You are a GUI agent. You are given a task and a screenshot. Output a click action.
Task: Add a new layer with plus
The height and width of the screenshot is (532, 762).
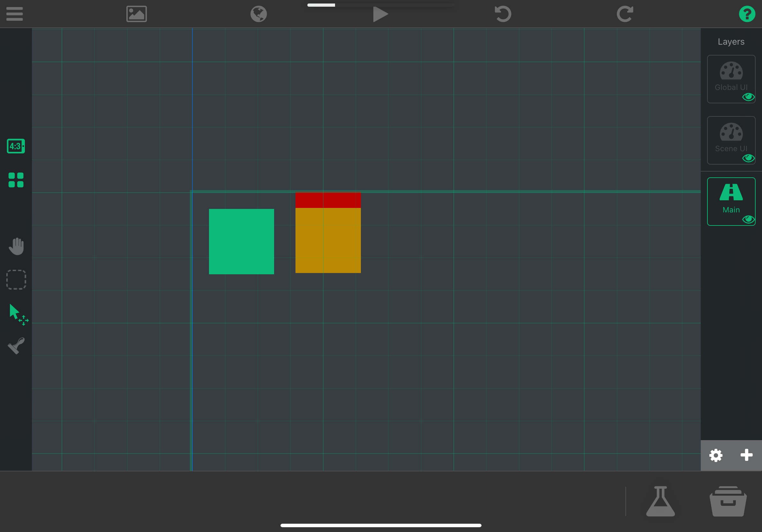(x=746, y=455)
